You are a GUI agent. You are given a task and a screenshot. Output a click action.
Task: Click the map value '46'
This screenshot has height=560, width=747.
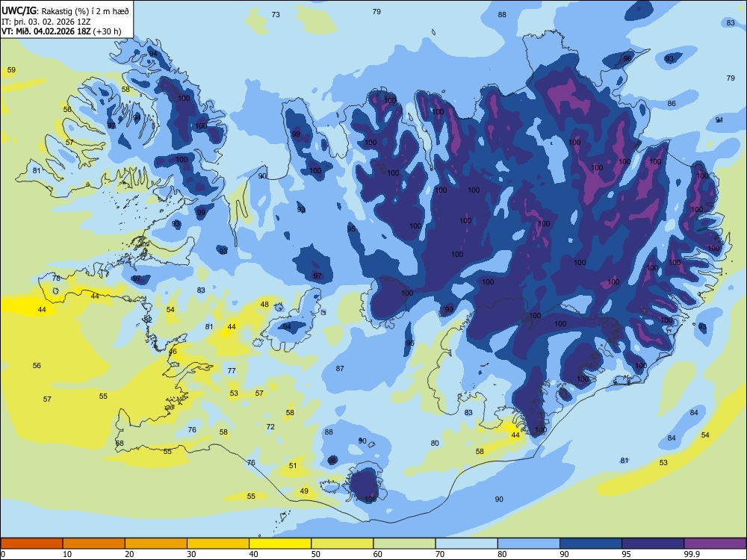click(173, 352)
